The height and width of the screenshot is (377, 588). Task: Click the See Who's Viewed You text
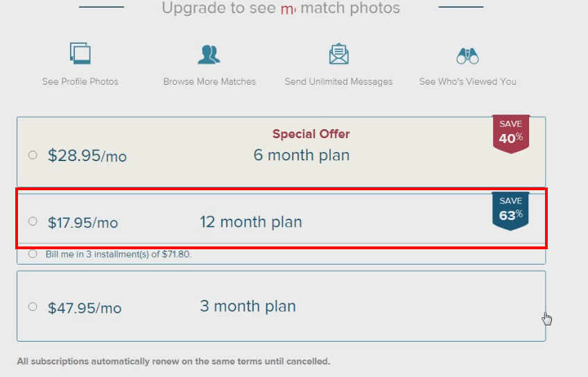[467, 82]
